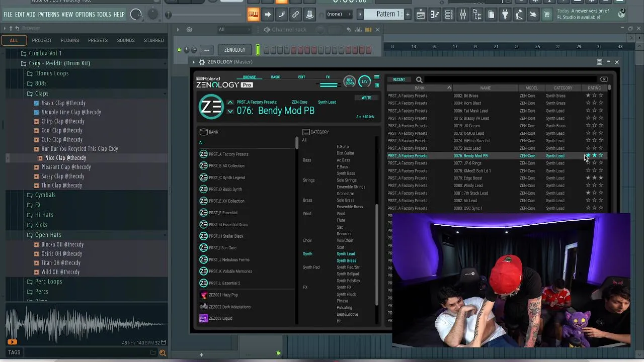Select next preset with down chevron
Image resolution: width=644 pixels, height=362 pixels.
[x=230, y=111]
